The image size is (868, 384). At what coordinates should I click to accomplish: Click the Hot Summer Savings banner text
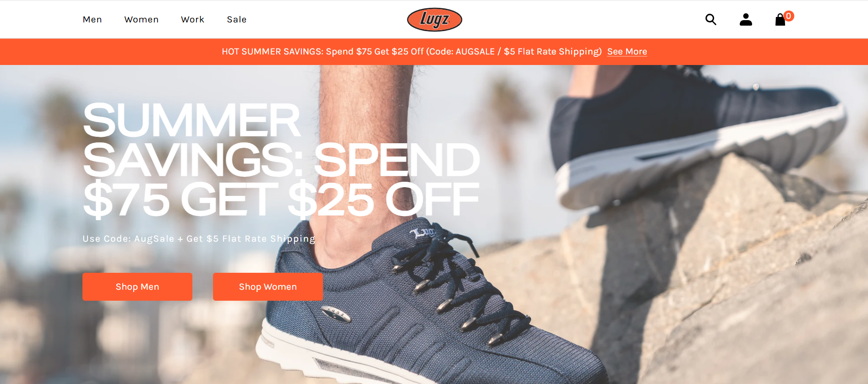tap(411, 52)
